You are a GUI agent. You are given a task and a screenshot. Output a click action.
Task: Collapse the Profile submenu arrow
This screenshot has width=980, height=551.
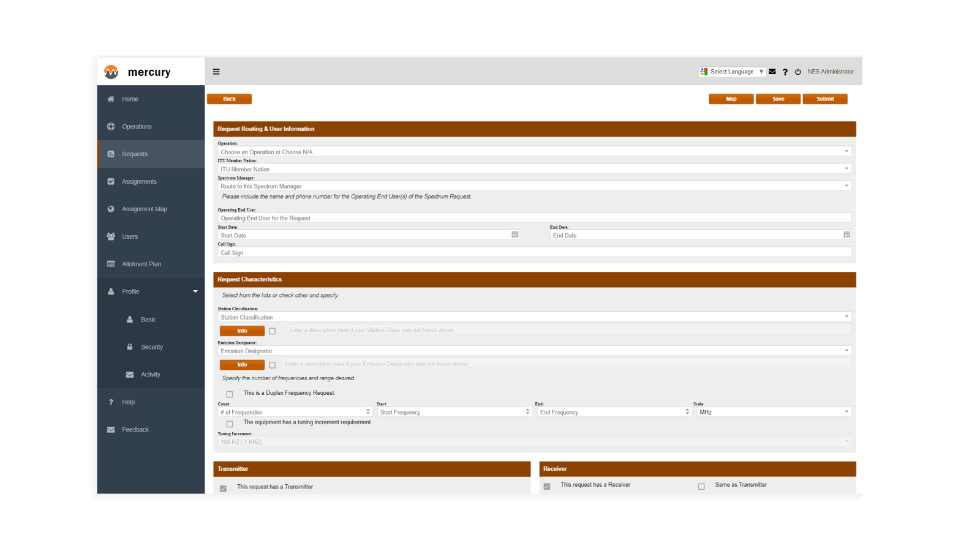(195, 291)
